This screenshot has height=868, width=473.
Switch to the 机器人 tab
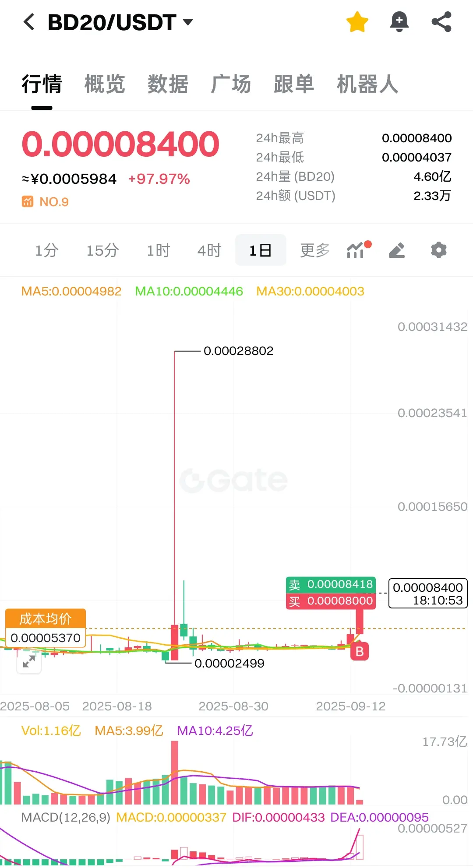point(367,84)
